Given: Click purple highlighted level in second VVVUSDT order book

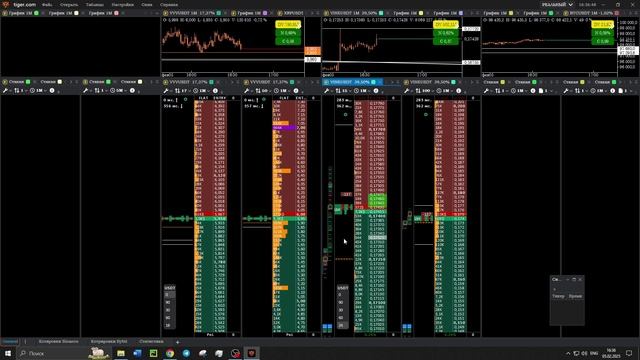Looking at the screenshot, I should click(284, 128).
